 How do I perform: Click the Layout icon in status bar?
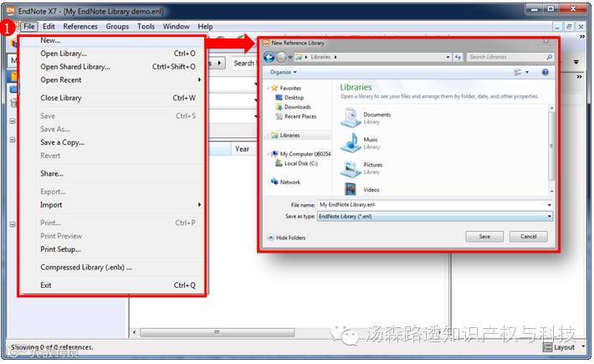pos(547,347)
